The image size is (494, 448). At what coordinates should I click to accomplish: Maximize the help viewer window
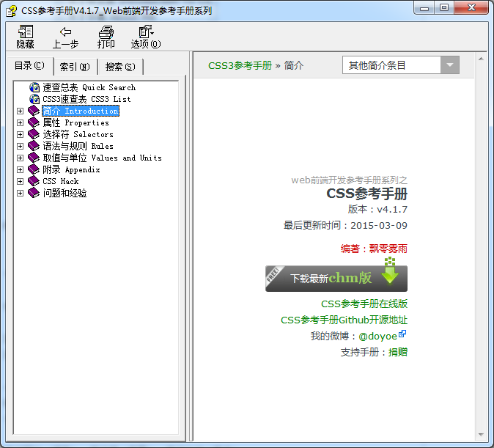point(444,7)
